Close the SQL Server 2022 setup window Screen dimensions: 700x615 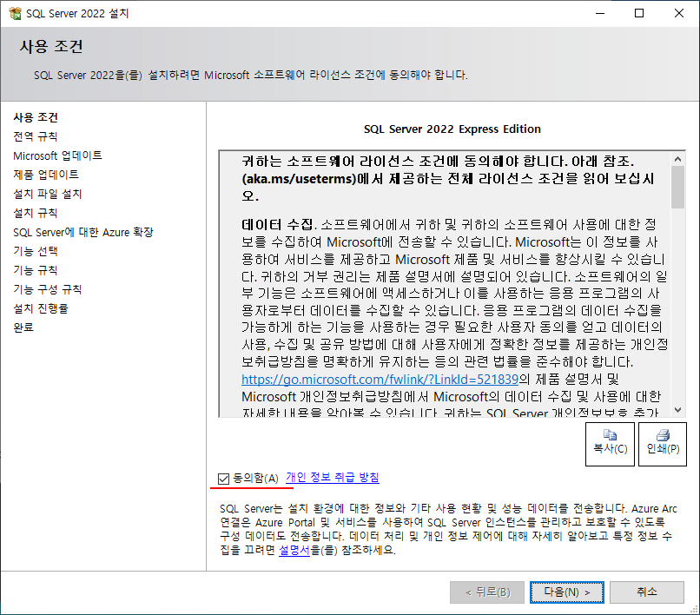pos(679,13)
